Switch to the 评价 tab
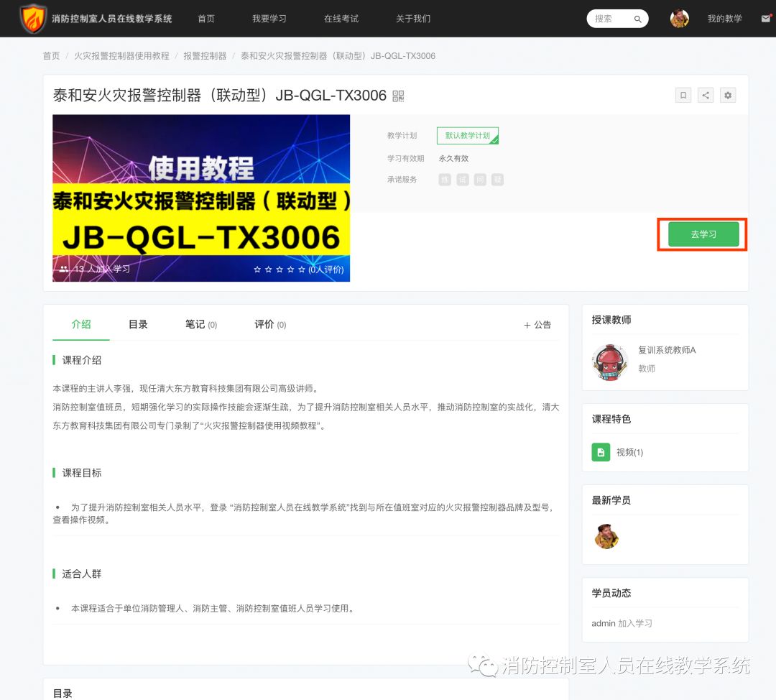This screenshot has width=776, height=700. click(x=270, y=324)
